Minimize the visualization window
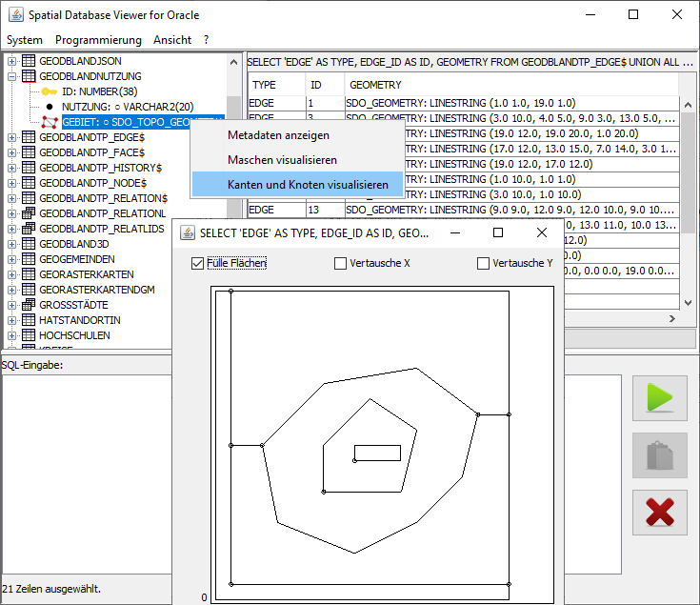Screen dimensions: 700x605 coord(455,232)
